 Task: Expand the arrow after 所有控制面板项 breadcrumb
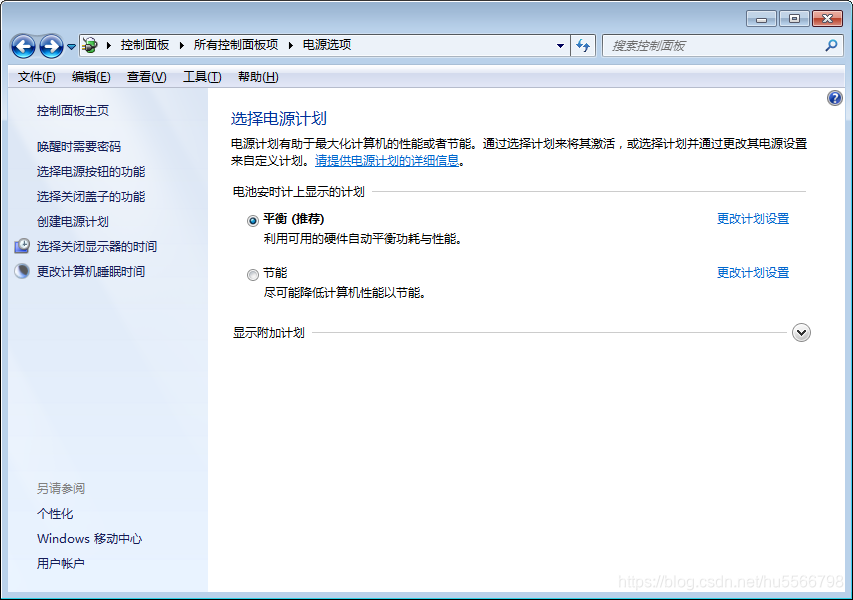(290, 46)
